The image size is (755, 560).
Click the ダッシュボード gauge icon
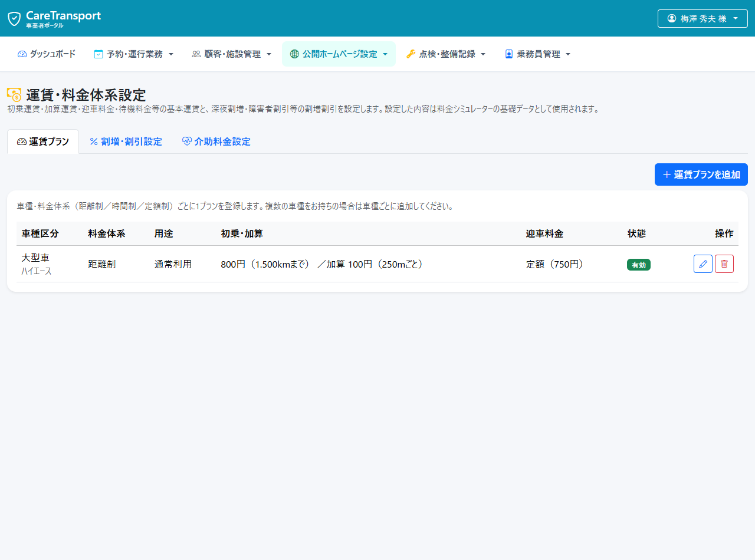22,54
